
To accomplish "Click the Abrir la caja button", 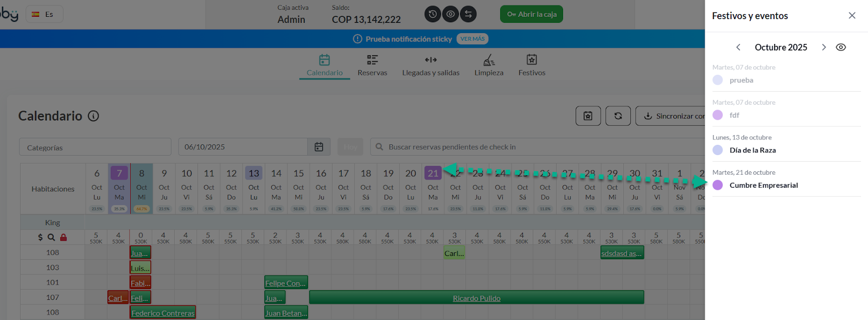I will 531,14.
